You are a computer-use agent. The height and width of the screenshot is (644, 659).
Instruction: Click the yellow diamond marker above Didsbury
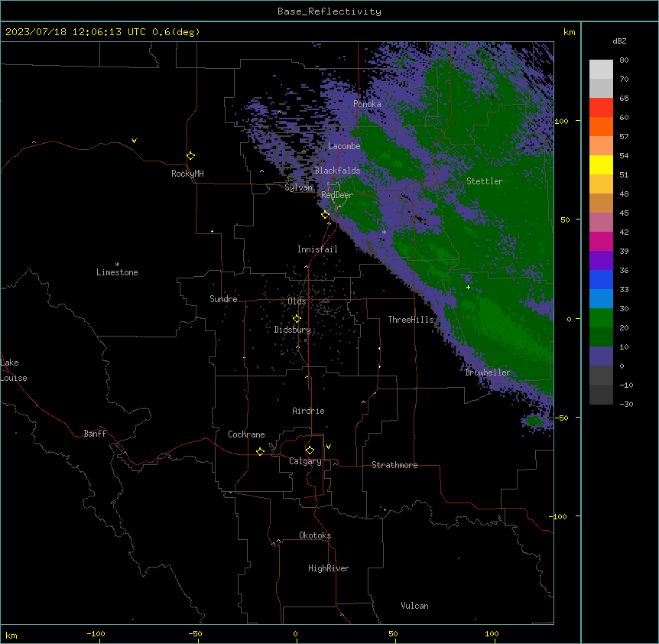(x=297, y=319)
